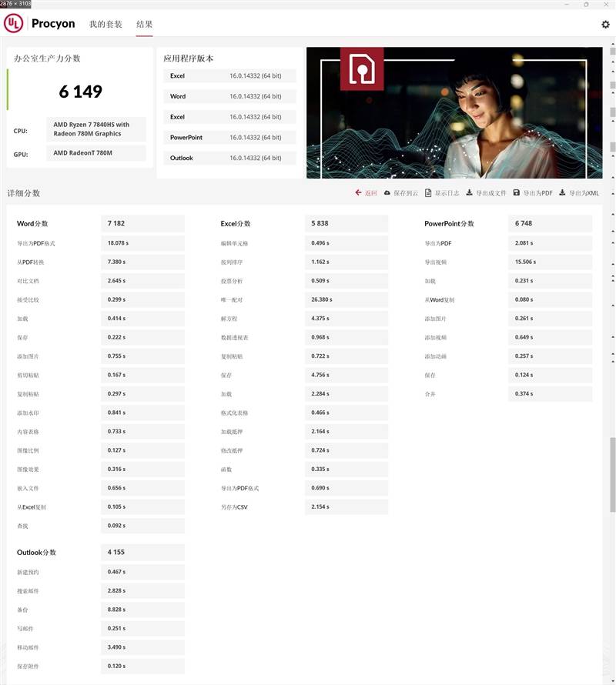Screen dimensions: 616x685
Task: Open the settings gear icon
Action: tap(605, 25)
